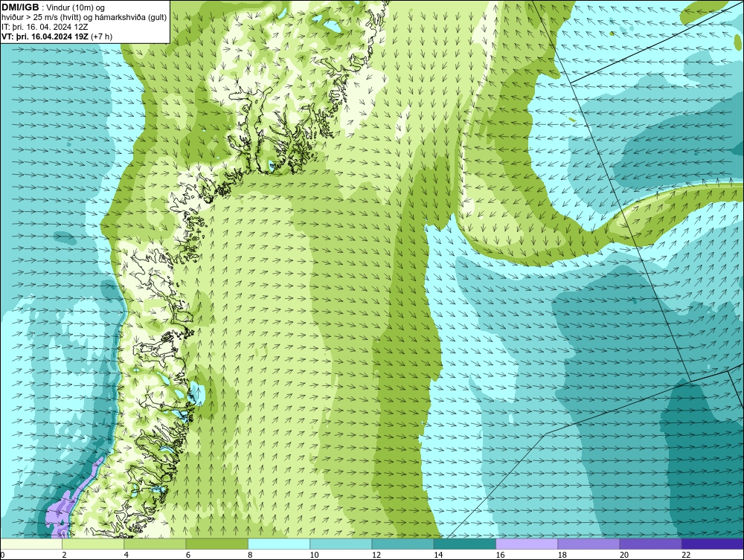Click the legend tick label '8'
744x560 pixels.
tap(250, 555)
